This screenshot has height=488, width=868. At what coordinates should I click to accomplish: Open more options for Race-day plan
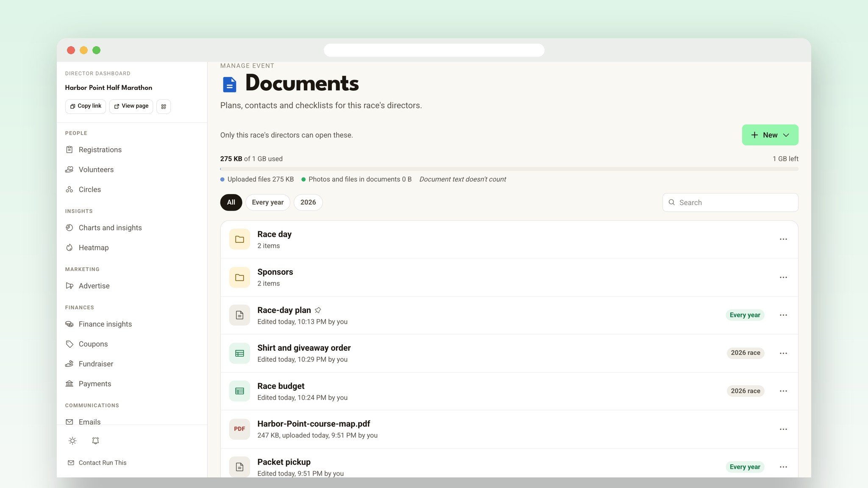tap(783, 315)
